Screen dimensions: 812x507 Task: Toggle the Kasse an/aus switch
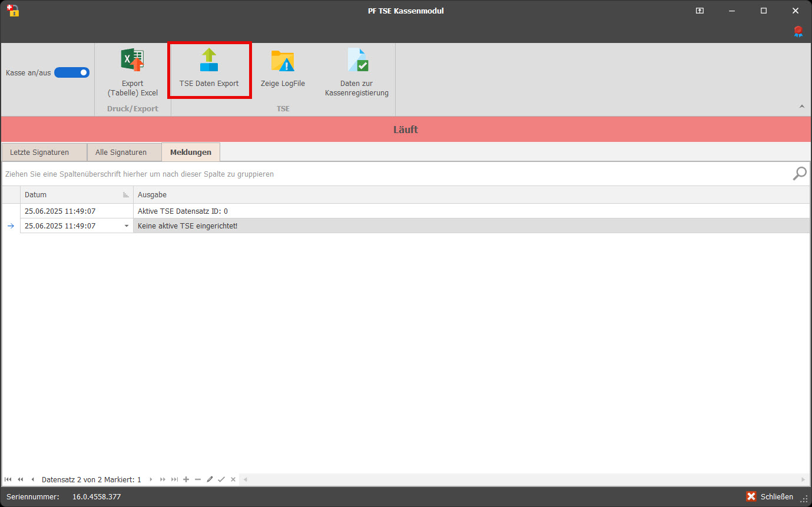click(72, 72)
